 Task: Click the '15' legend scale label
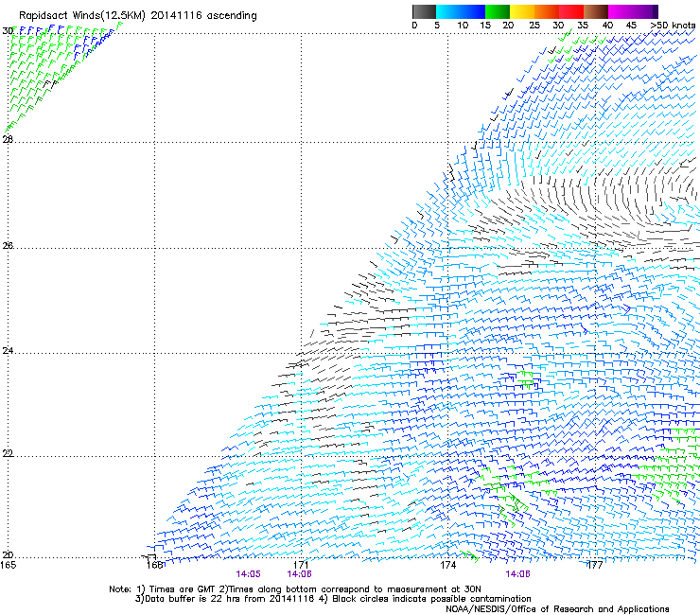point(485,26)
